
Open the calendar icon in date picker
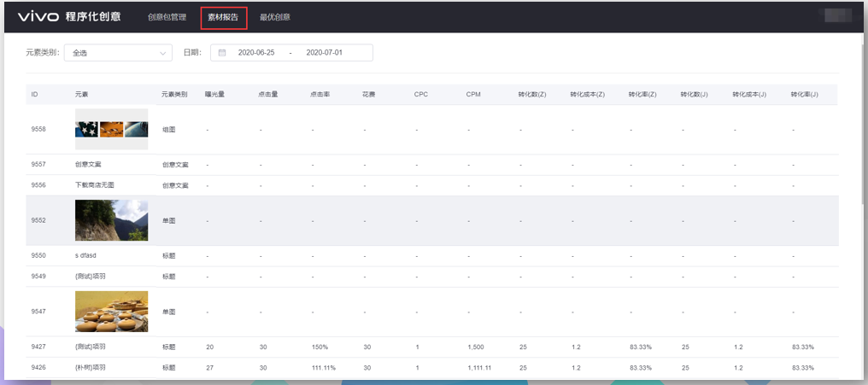(222, 53)
